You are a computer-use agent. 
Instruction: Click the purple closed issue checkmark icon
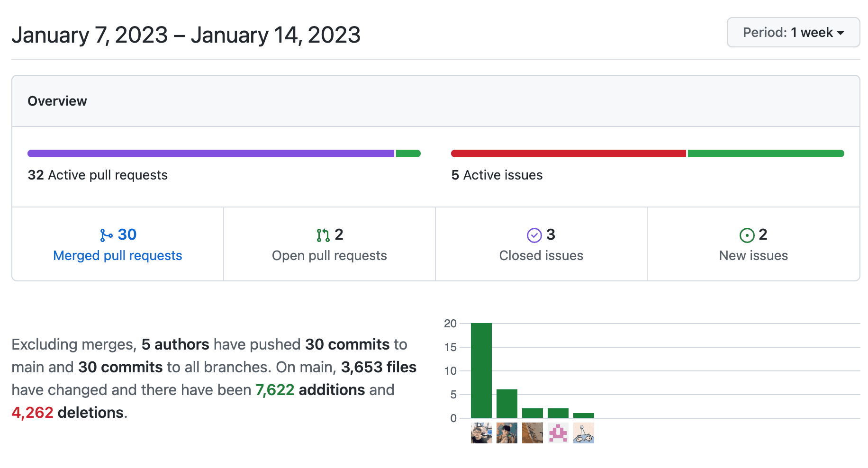(534, 235)
